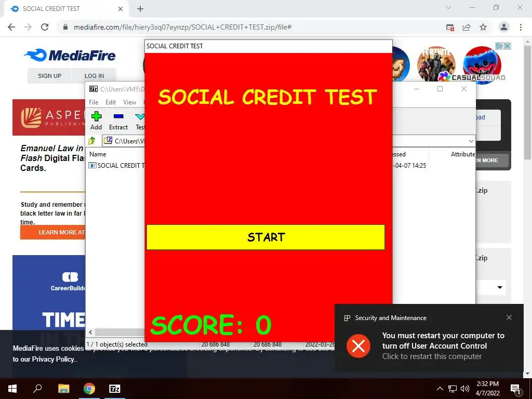Open the View menu in 7-Zip
The width and height of the screenshot is (532, 399).
click(129, 102)
